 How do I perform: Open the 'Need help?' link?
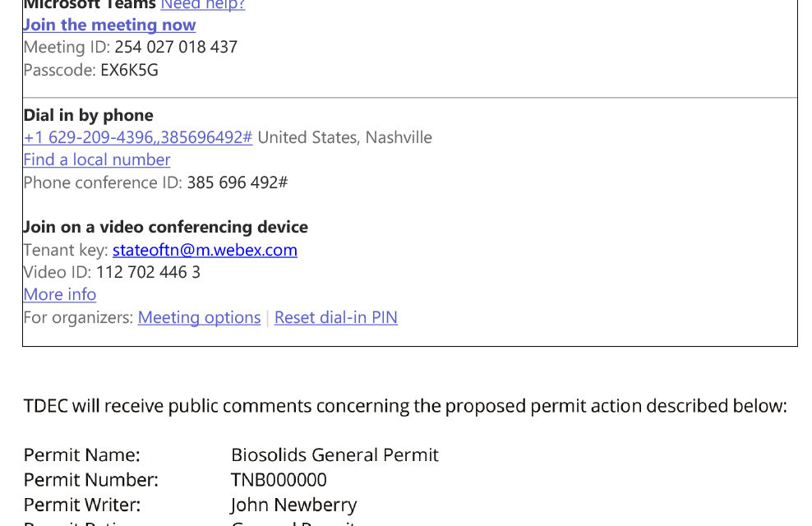202,5
